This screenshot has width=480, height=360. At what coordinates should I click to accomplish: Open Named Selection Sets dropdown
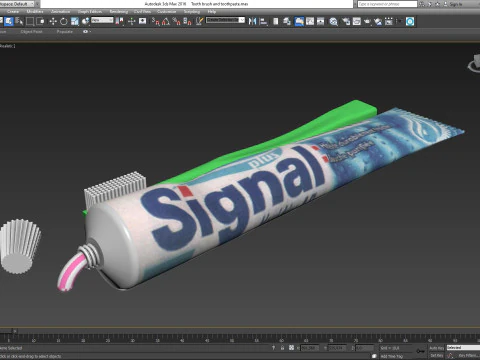[225, 20]
